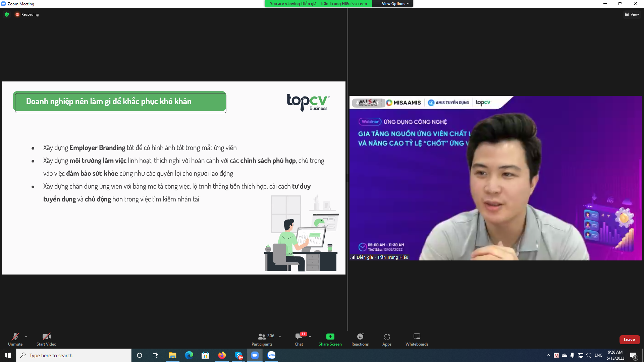Viewport: 644px width, 362px height.
Task: Open the Chat panel icon
Action: tap(299, 337)
